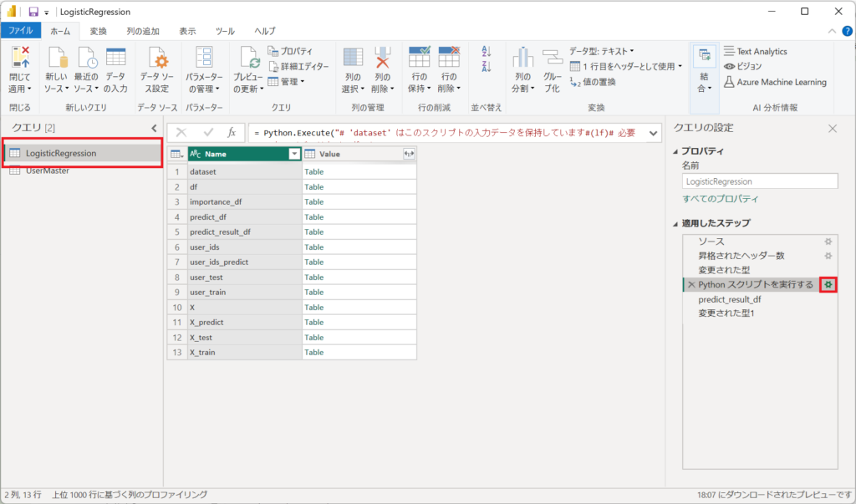Expand the formula bar with chevron

(653, 133)
